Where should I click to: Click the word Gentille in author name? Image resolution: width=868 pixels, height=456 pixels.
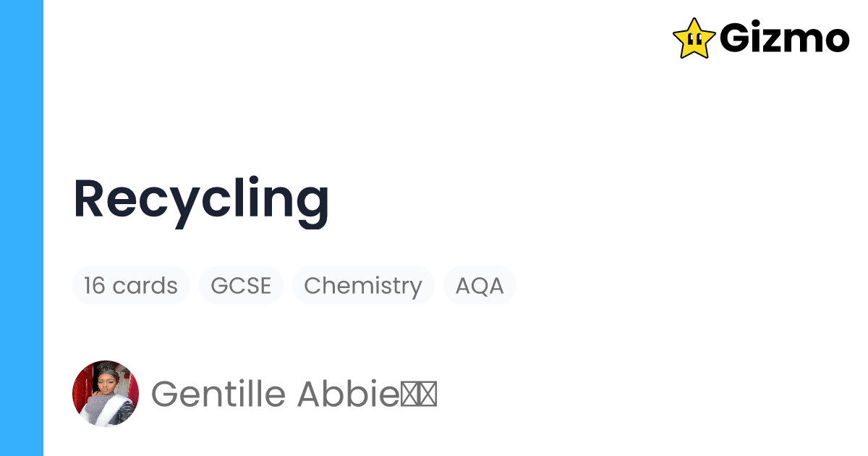click(219, 394)
